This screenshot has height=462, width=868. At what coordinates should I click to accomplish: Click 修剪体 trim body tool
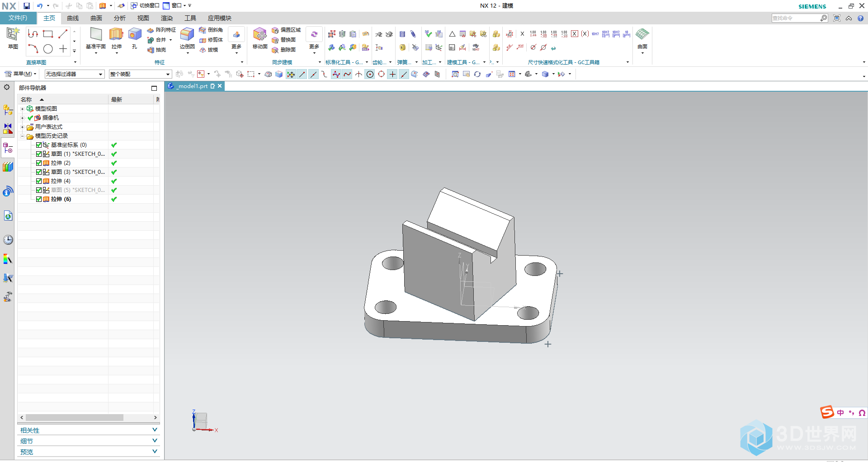(x=211, y=40)
